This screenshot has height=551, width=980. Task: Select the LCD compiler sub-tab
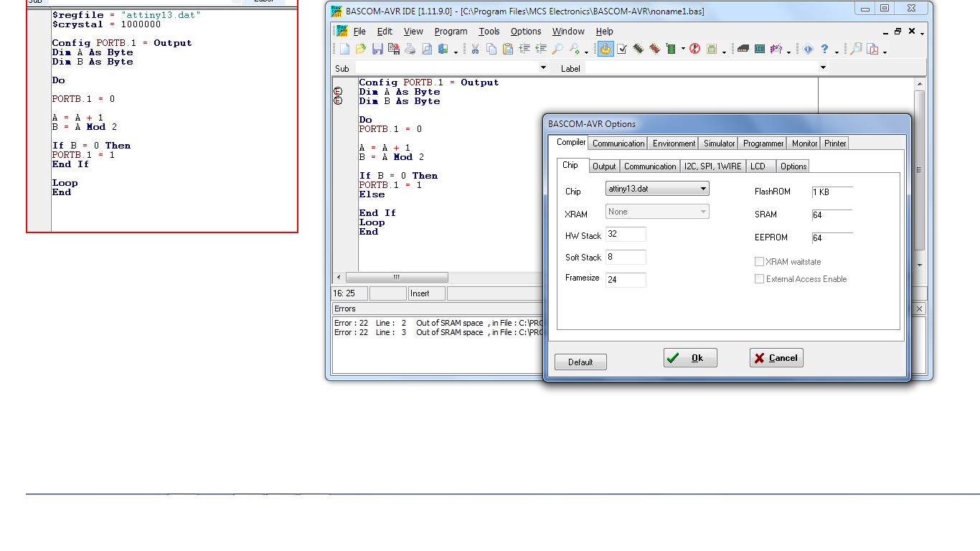point(760,166)
